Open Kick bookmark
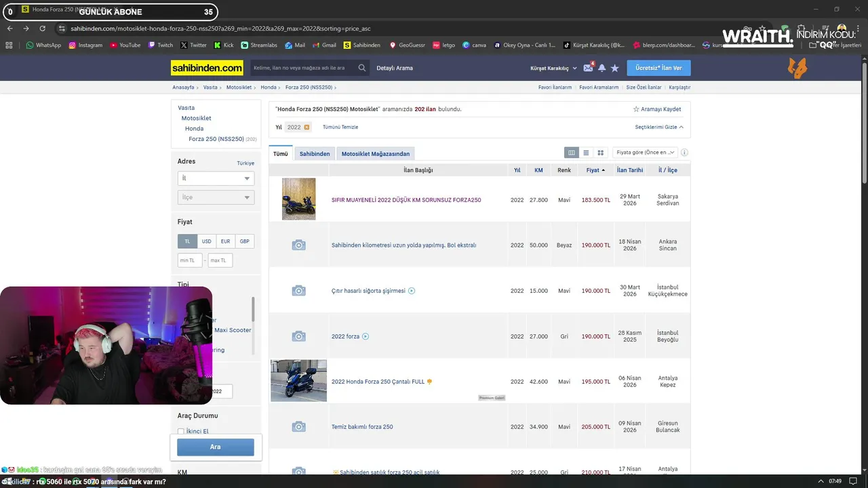868x488 pixels. tap(223, 45)
